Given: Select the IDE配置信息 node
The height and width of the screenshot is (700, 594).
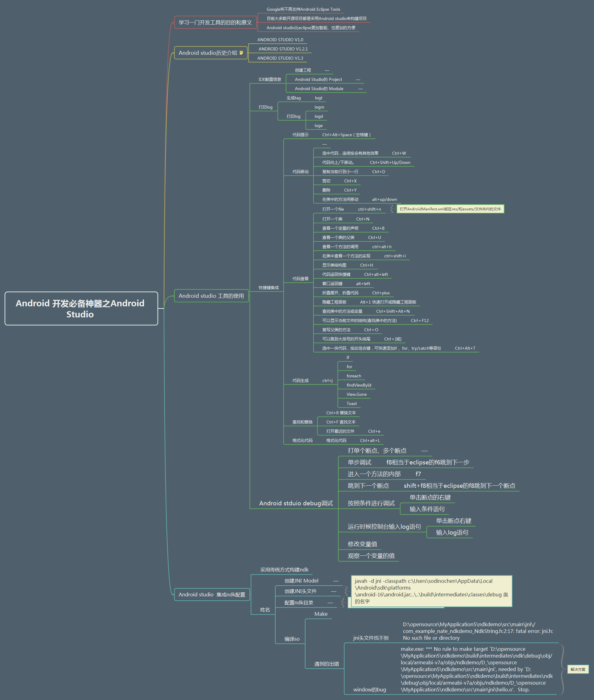Looking at the screenshot, I should [270, 79].
